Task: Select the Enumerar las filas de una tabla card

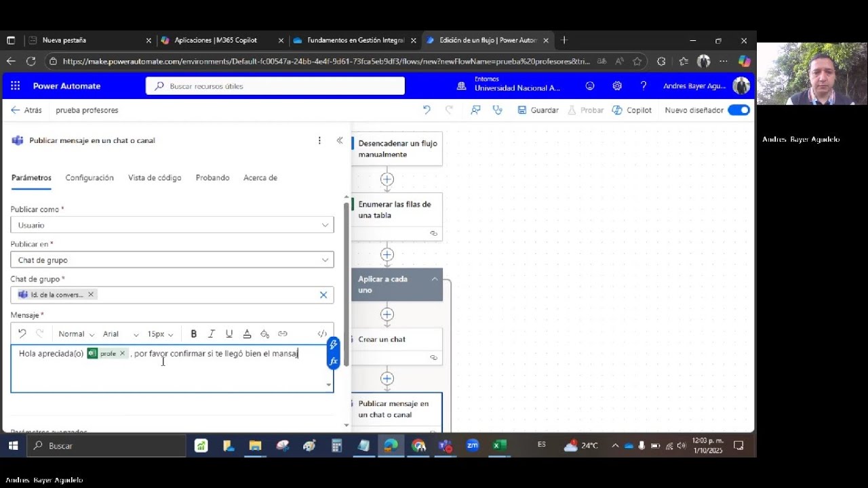Action: click(x=397, y=216)
